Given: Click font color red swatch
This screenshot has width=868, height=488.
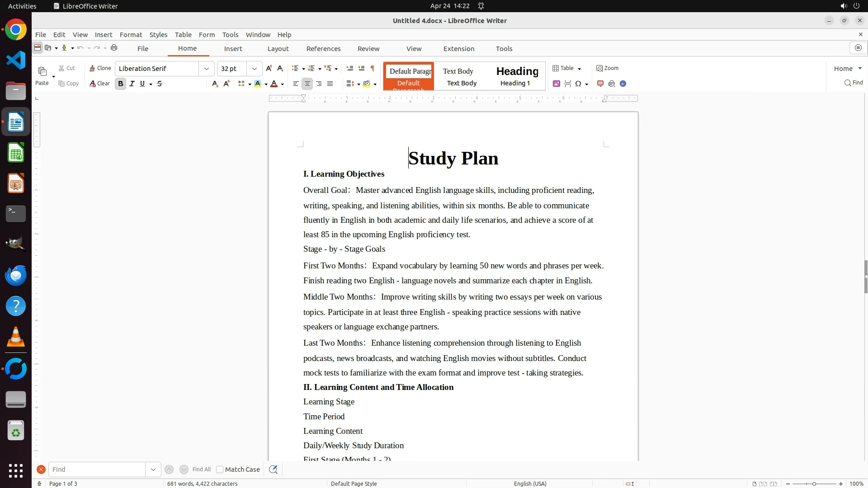Looking at the screenshot, I should [274, 84].
